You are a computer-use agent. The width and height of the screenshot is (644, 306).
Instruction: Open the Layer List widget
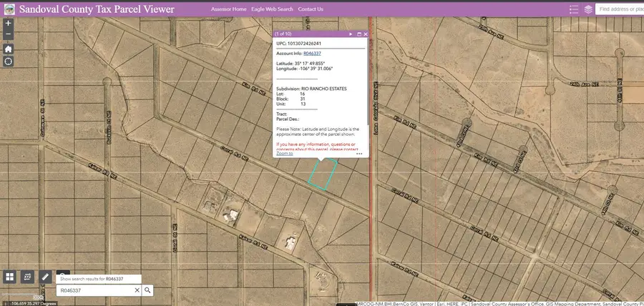click(588, 9)
